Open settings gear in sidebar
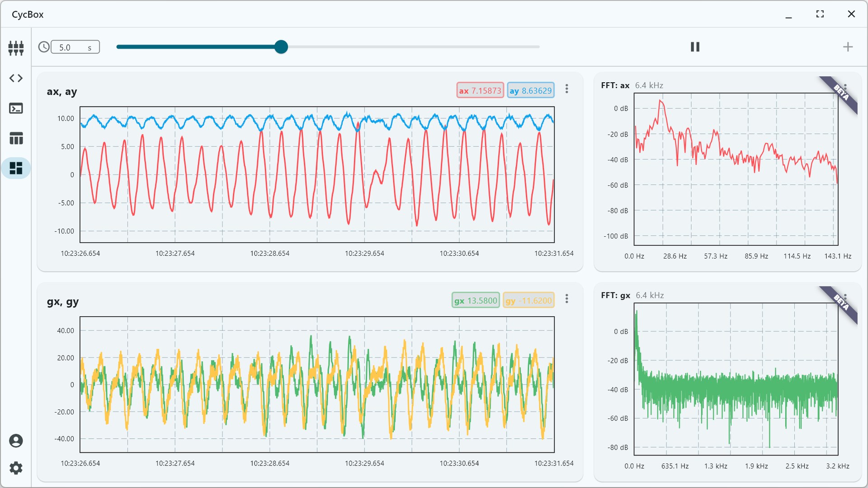This screenshot has width=868, height=488. [x=16, y=468]
